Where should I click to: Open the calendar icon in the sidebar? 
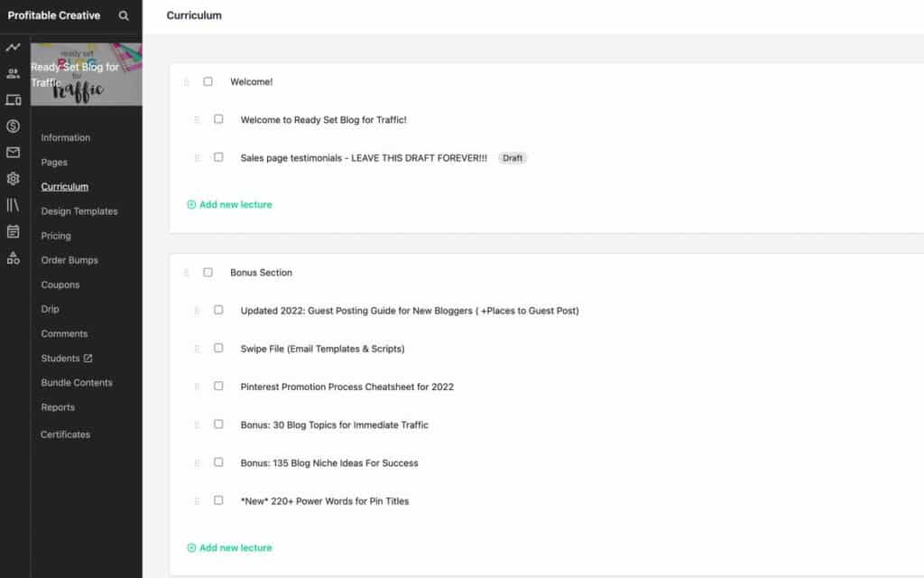13,230
